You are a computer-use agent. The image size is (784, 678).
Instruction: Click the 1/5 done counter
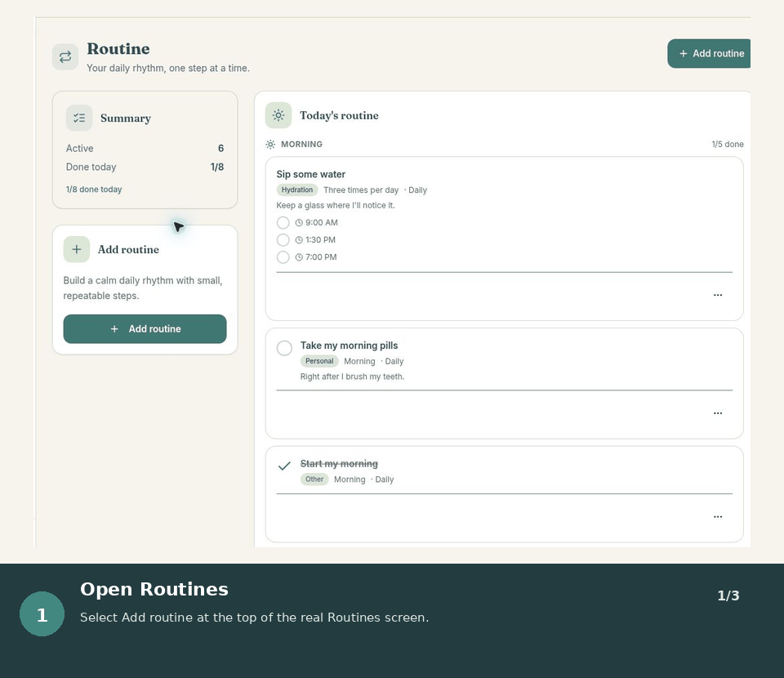point(728,145)
